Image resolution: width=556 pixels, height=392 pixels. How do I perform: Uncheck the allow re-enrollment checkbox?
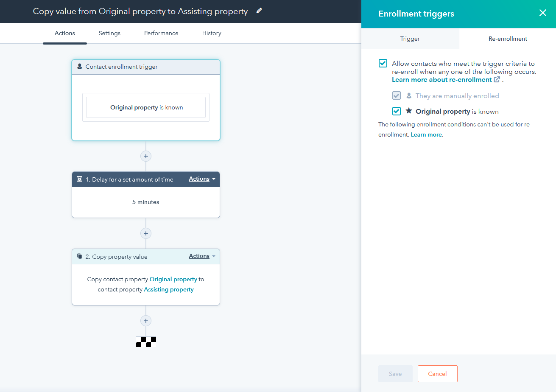[383, 63]
